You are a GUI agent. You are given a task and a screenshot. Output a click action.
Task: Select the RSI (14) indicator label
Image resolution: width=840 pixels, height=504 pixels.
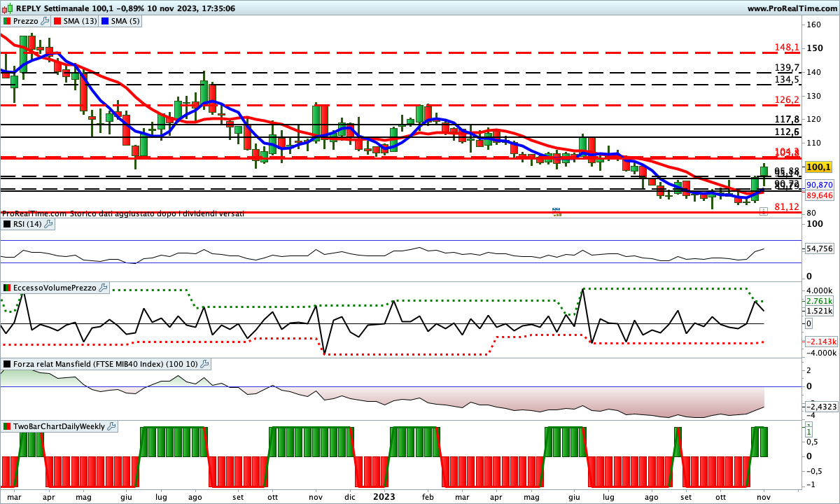(28, 224)
